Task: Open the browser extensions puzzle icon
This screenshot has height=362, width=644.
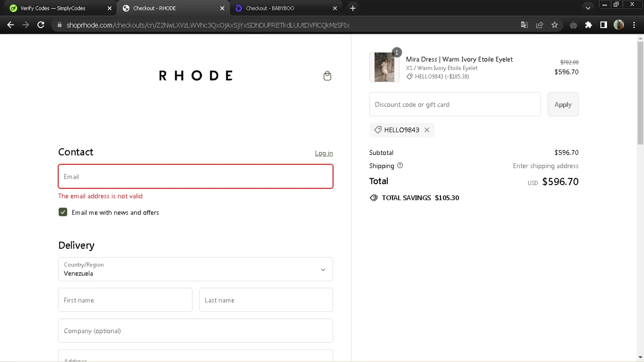Action: coord(589,25)
